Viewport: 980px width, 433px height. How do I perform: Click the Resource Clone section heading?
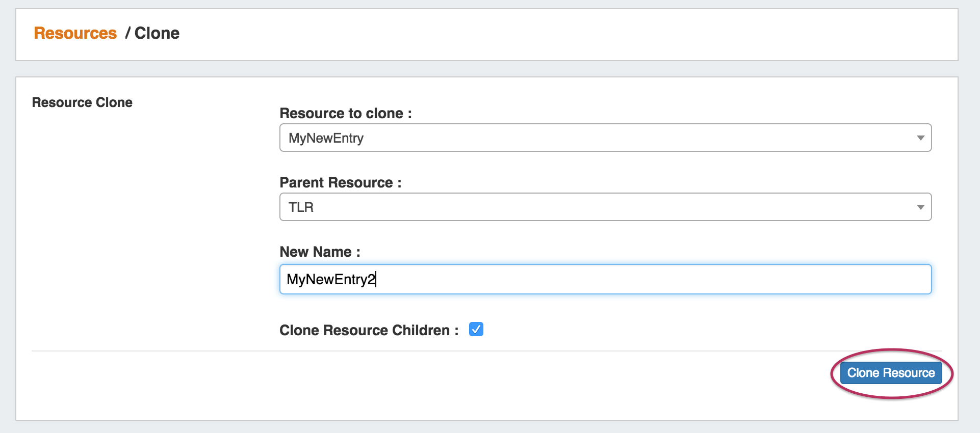(82, 102)
